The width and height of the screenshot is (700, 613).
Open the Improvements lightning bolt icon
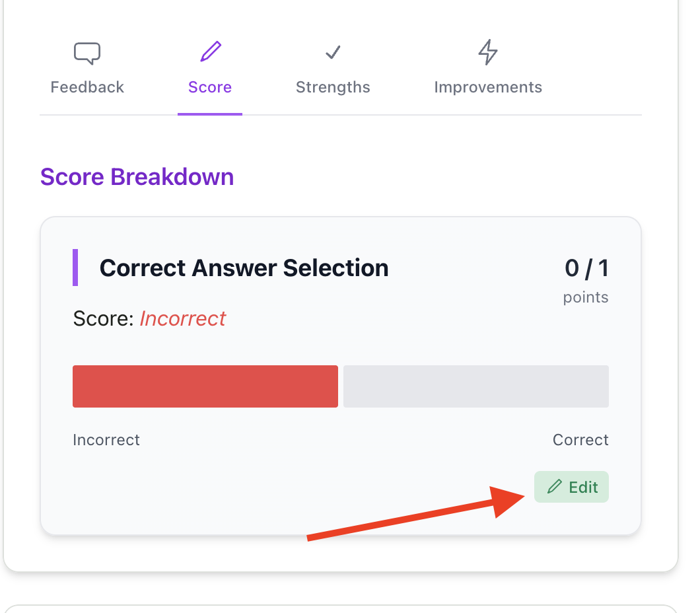pos(487,53)
